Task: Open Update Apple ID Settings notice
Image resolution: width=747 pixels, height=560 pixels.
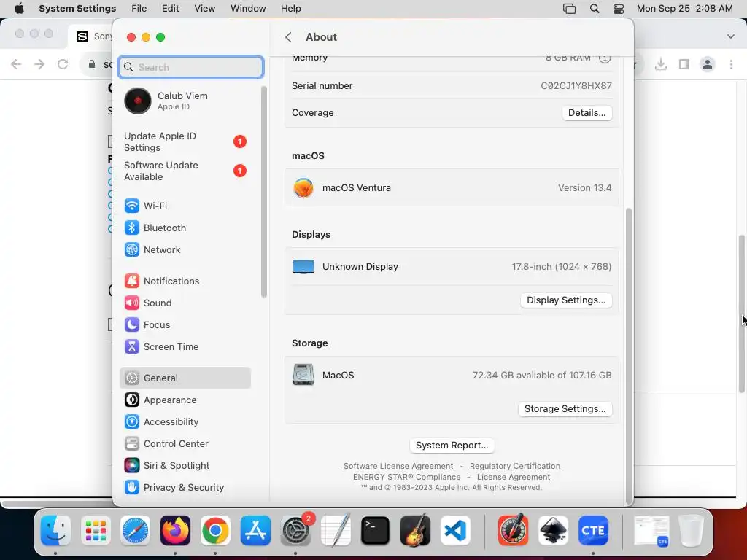Action: coord(185,142)
